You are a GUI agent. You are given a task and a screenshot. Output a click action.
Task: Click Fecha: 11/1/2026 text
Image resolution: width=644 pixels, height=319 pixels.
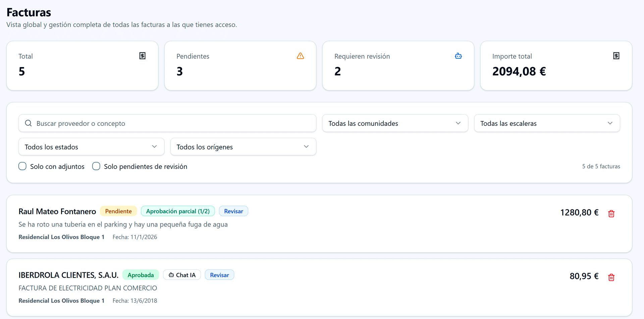click(x=135, y=237)
